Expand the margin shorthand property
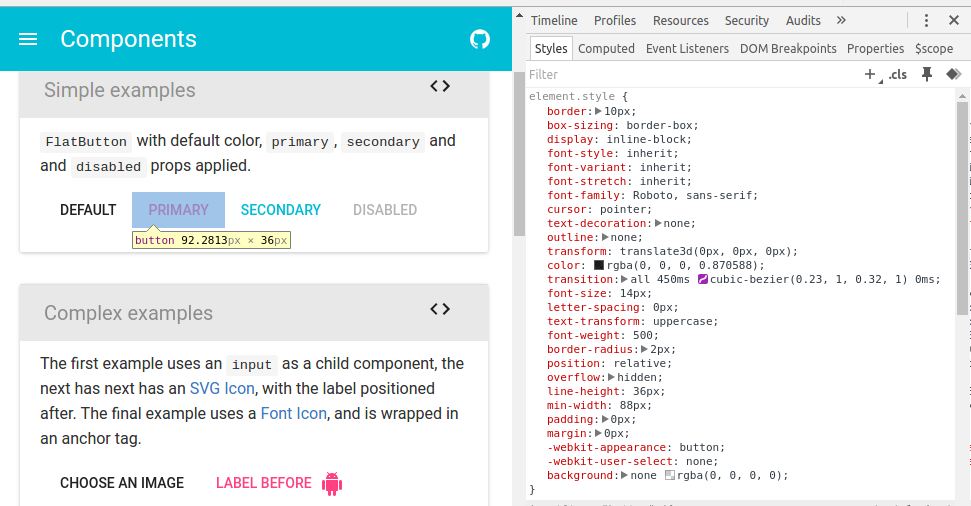971x506 pixels. point(598,434)
